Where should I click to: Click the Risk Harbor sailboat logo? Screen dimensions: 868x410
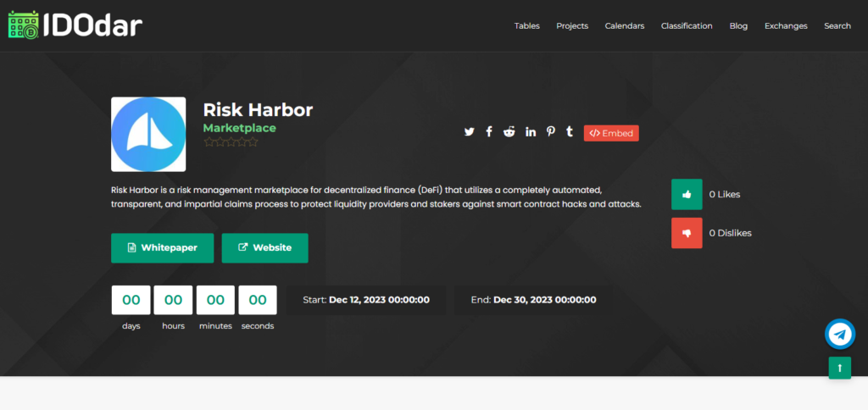(148, 135)
